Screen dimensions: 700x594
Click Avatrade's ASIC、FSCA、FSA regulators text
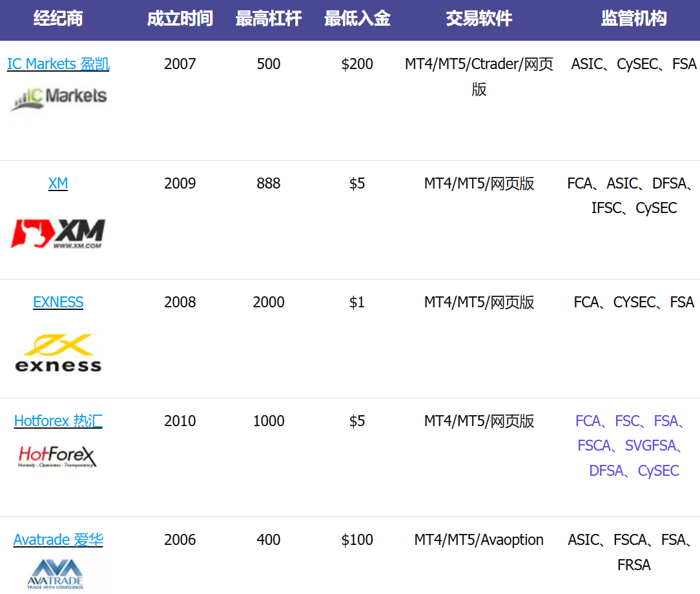(630, 552)
